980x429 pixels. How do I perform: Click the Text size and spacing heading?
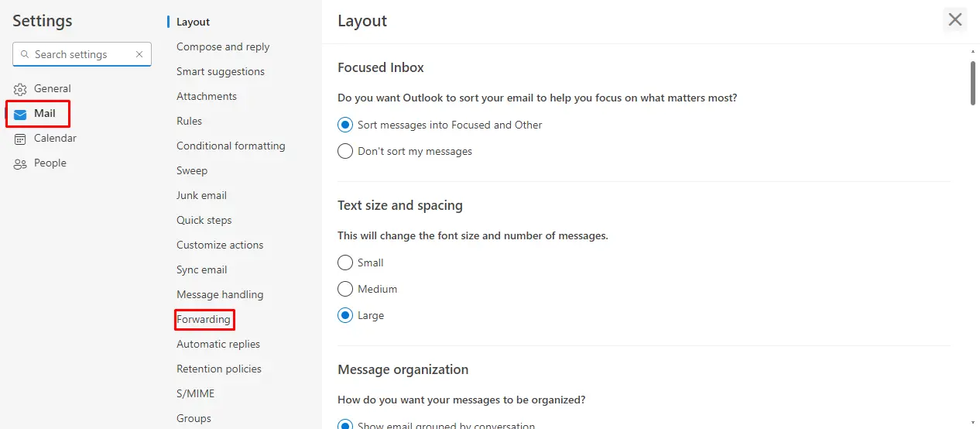pos(400,206)
